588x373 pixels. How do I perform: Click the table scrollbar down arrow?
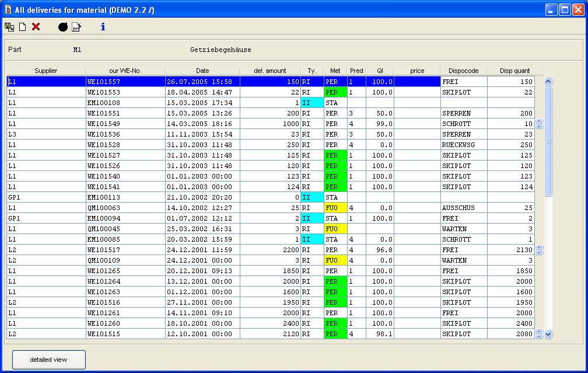point(548,334)
